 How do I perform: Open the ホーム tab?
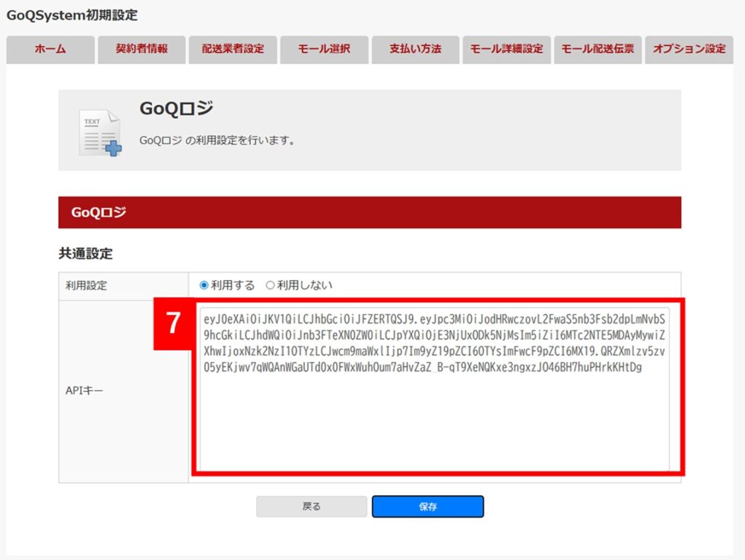[50, 49]
